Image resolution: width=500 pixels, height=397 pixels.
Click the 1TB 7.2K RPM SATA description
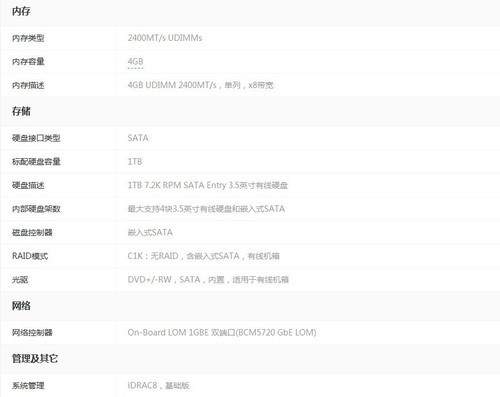[208, 185]
